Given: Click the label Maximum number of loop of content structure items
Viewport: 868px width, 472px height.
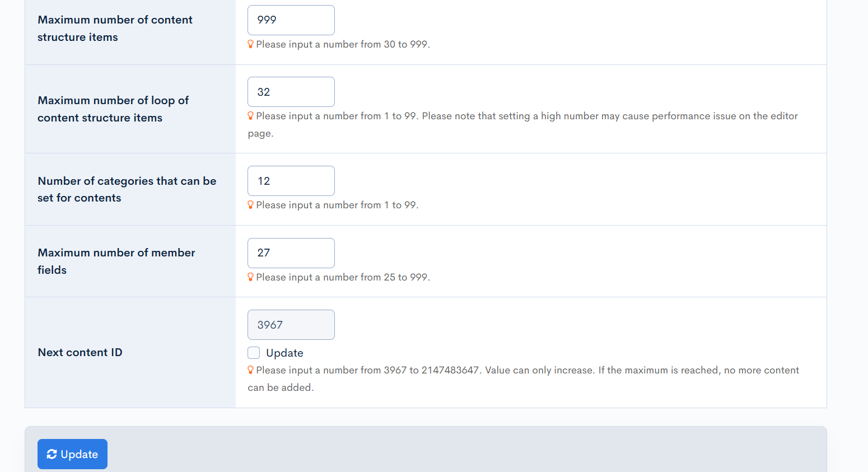Looking at the screenshot, I should coord(113,109).
